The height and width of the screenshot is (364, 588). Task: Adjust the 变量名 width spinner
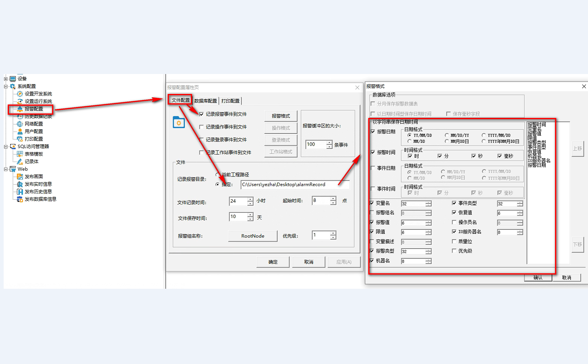428,204
